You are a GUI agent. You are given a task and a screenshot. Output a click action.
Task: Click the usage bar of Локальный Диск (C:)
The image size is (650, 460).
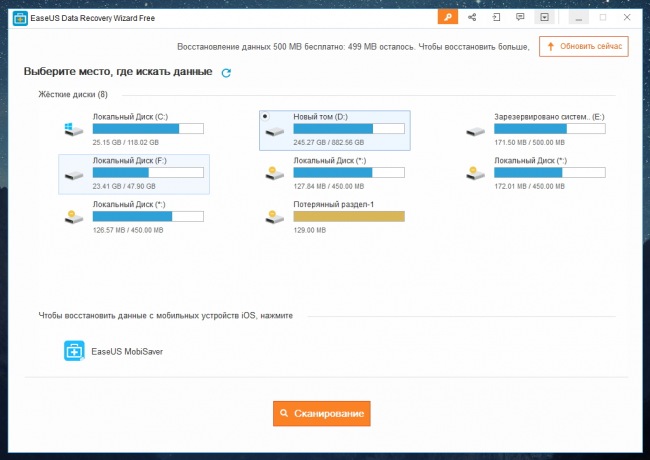tap(148, 128)
